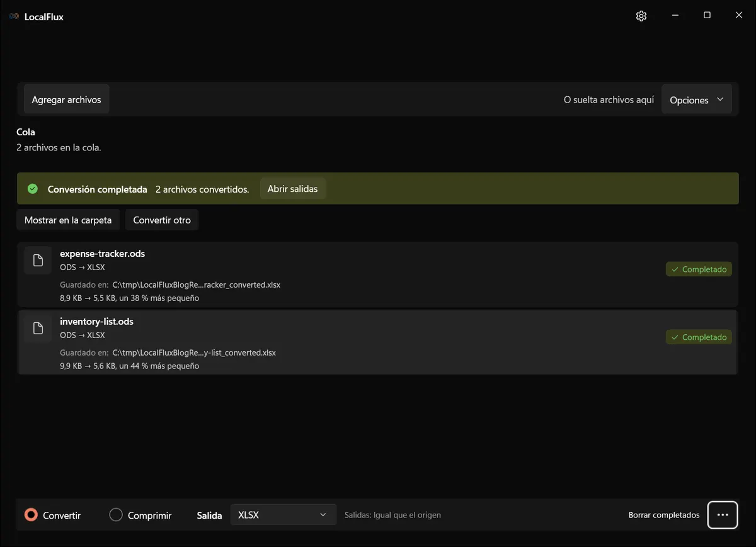Click the path ending y-list_converted.xlsx

click(x=194, y=353)
